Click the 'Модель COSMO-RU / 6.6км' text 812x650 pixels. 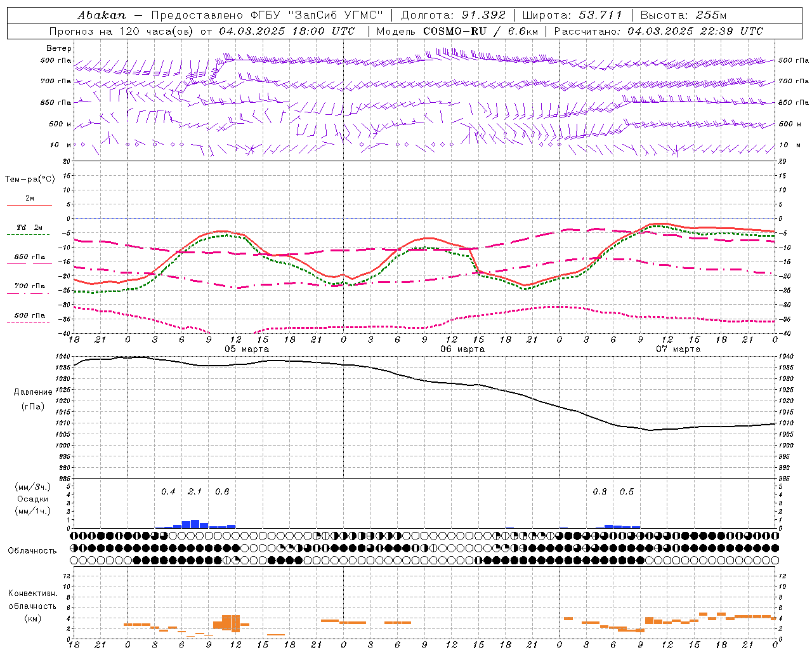click(x=457, y=31)
